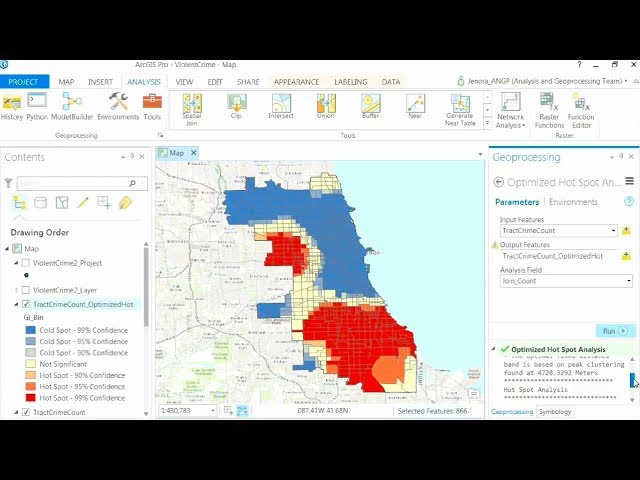Open geoprocessing Environments settings
The height and width of the screenshot is (480, 640).
(118, 106)
